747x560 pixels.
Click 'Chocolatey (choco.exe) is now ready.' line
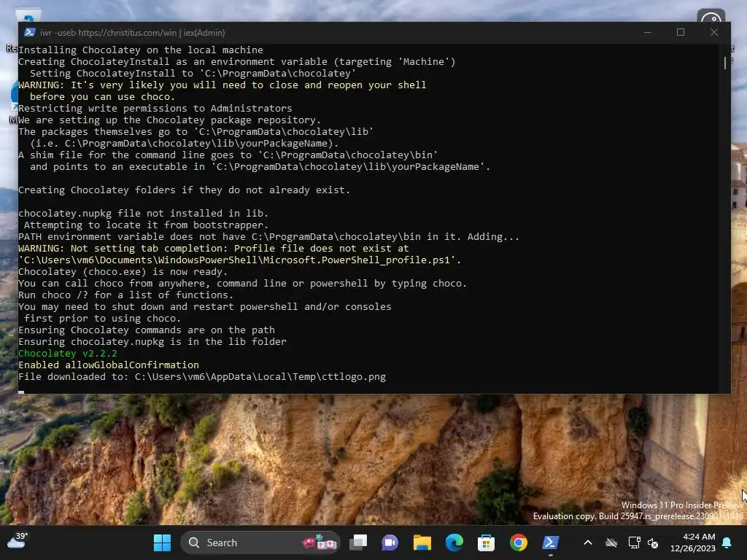point(123,271)
